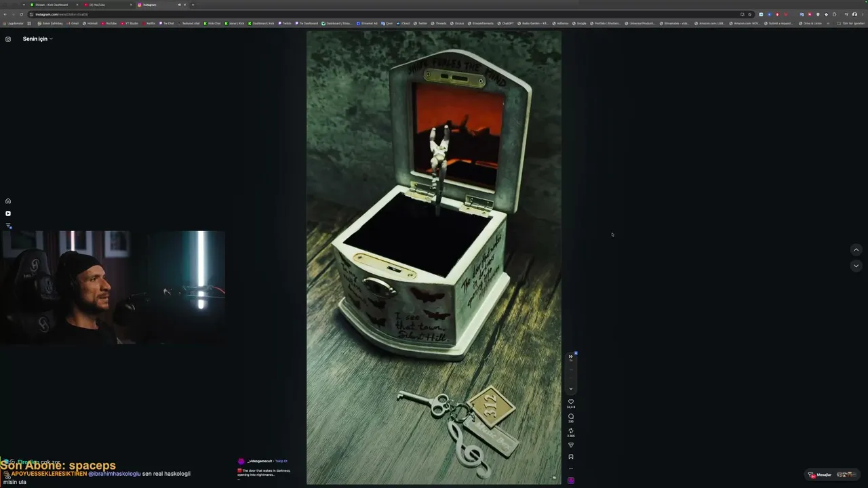The width and height of the screenshot is (868, 488).
Task: Mute the Instagram tab audio icon
Action: click(x=179, y=5)
